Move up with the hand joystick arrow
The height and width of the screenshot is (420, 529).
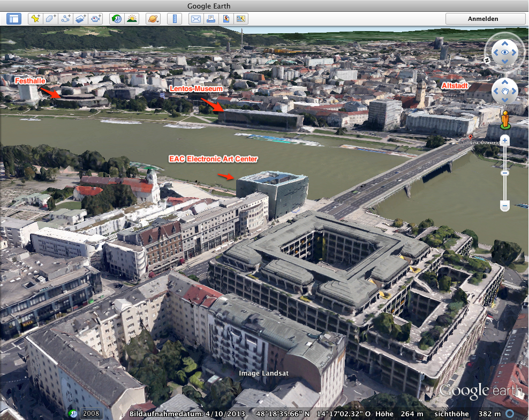coord(505,82)
